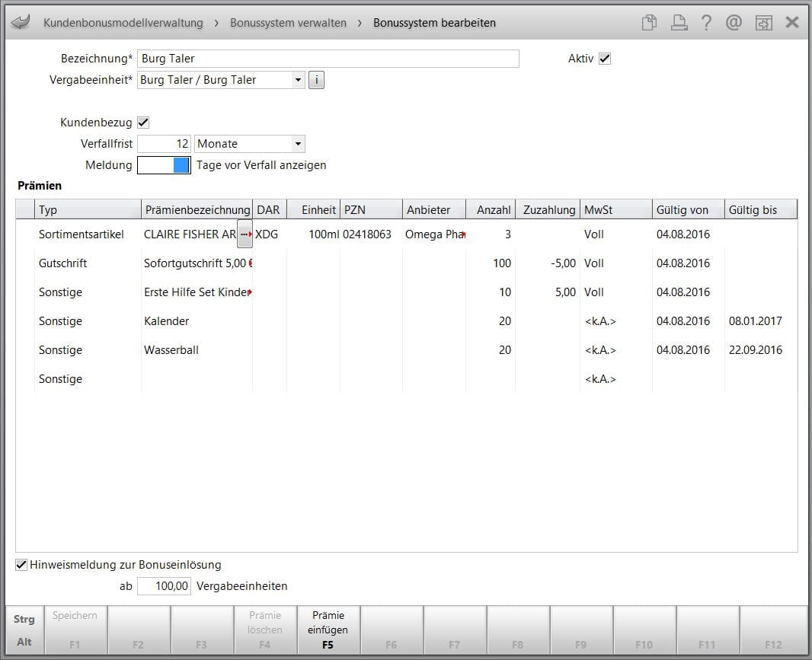Click Prämie einfügen F5 button
Screen dimensions: 812x660
pyautogui.click(x=328, y=630)
